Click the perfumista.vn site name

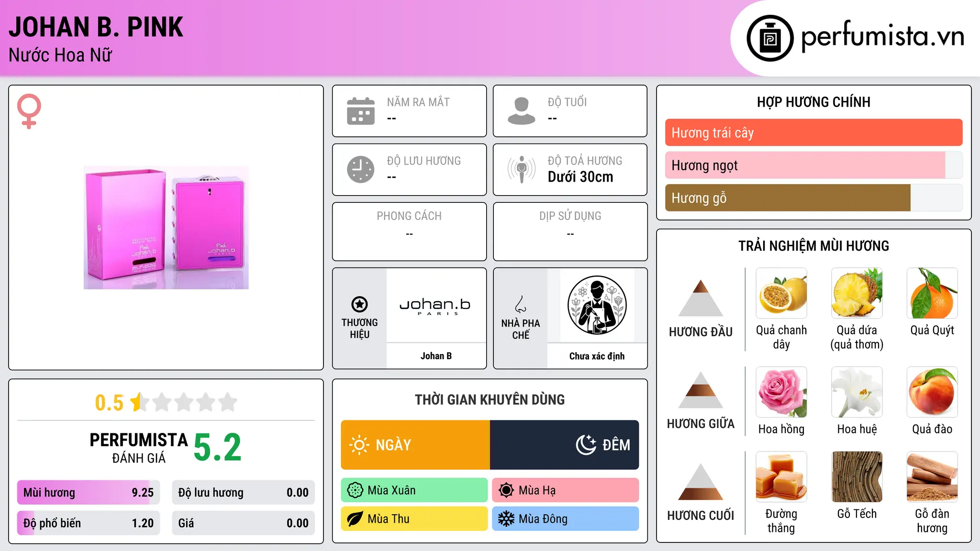(882, 37)
